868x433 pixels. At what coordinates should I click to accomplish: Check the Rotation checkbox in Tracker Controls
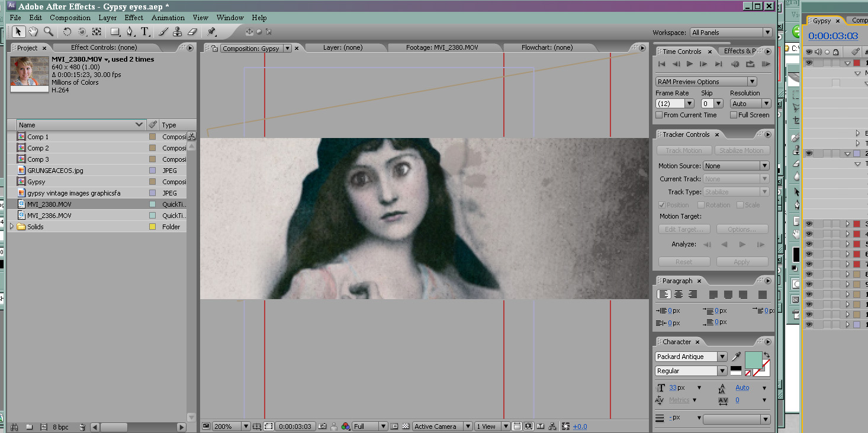click(x=701, y=205)
